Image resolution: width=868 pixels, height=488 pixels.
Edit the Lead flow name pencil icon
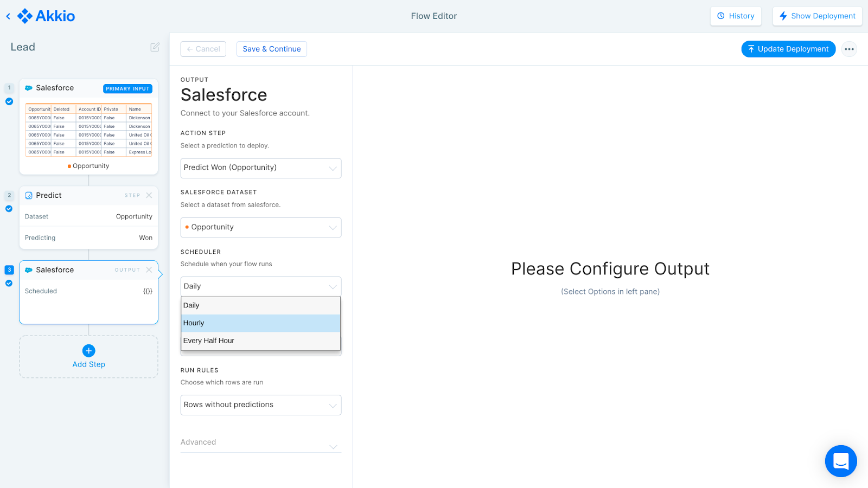[155, 47]
